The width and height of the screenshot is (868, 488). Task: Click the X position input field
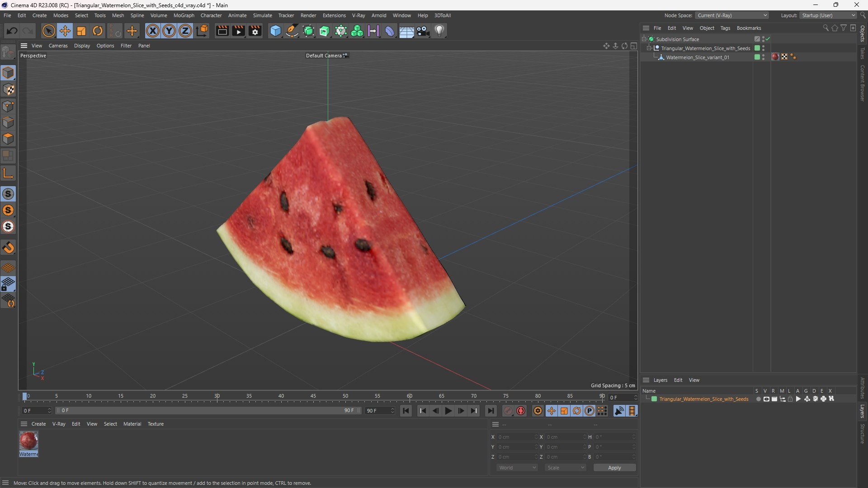tap(517, 437)
